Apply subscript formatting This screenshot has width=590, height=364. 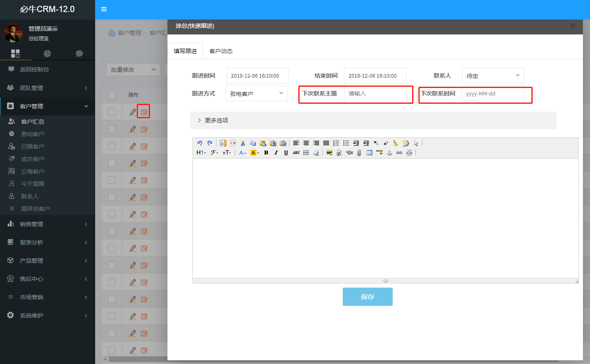[x=376, y=143]
